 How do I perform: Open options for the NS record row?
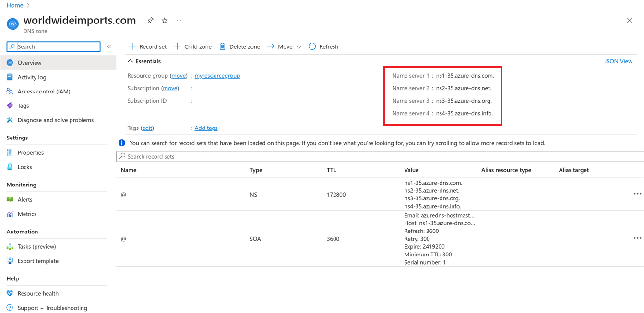pyautogui.click(x=637, y=194)
